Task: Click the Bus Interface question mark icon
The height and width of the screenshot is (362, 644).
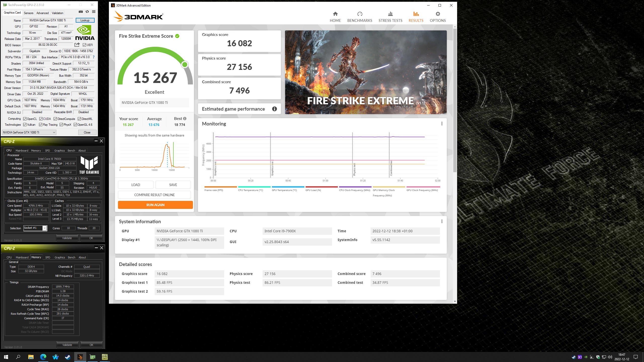Action: pos(94,57)
